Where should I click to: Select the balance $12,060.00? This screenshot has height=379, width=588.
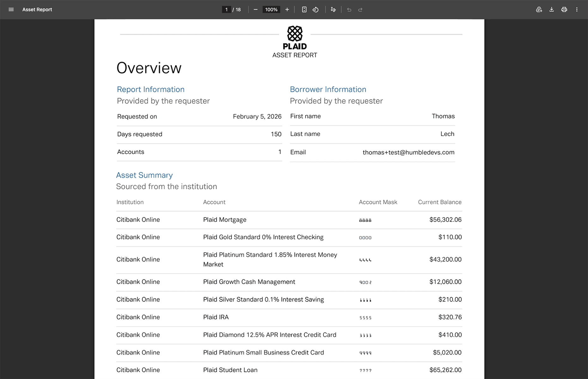coord(445,282)
